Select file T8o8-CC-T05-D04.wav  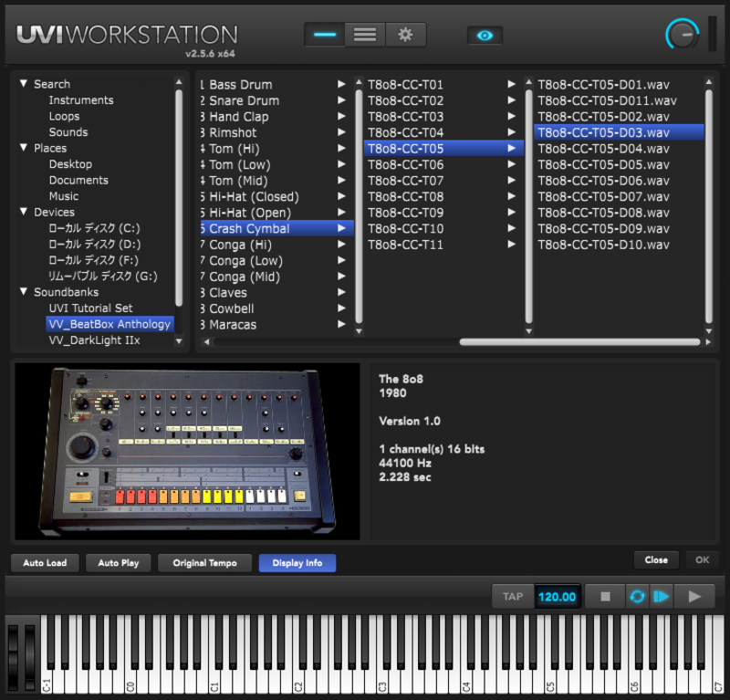coord(619,149)
